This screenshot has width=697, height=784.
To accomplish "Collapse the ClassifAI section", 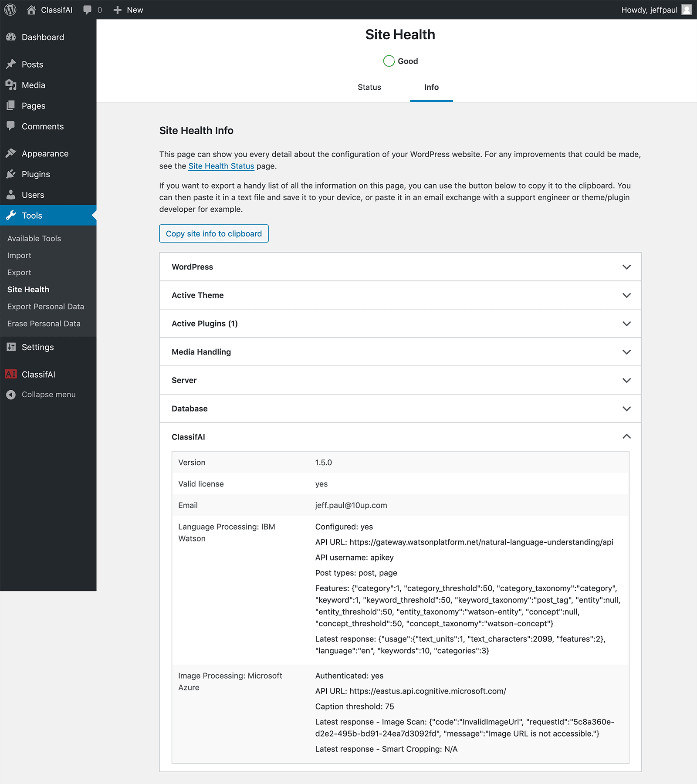I will click(x=400, y=437).
